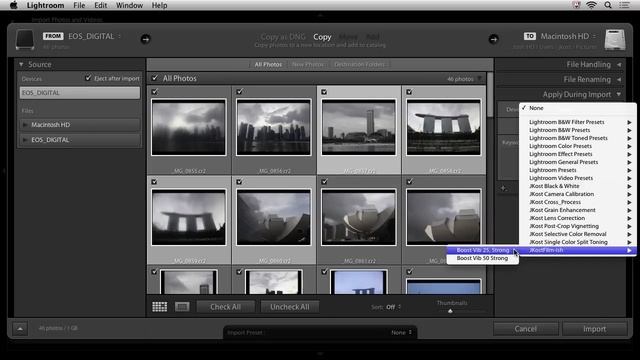640x360 pixels.
Task: Open the File menu
Action: [x=79, y=5]
